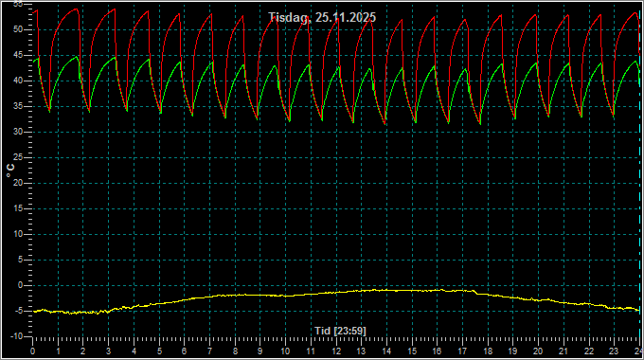Click the °C unit label on vertical axis
The height and width of the screenshot is (360, 644).
[10, 171]
